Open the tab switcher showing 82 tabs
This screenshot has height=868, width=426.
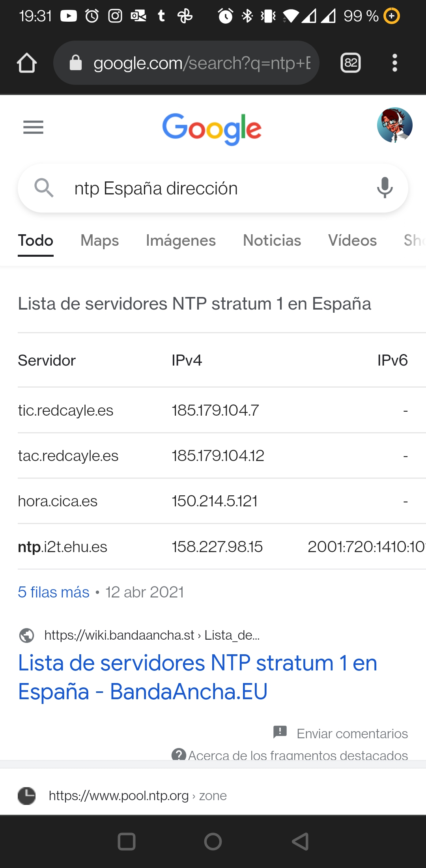click(351, 63)
